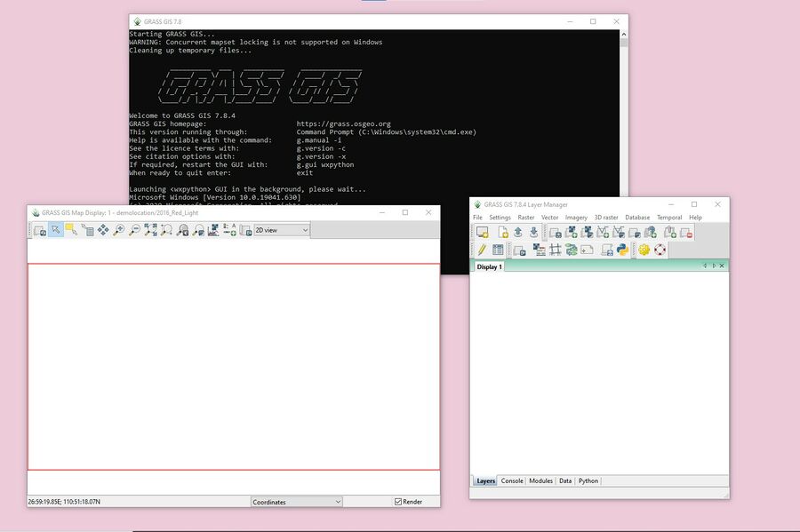Screen dimensions: 800x532
Task: Launch a new map display window
Action: [x=483, y=232]
